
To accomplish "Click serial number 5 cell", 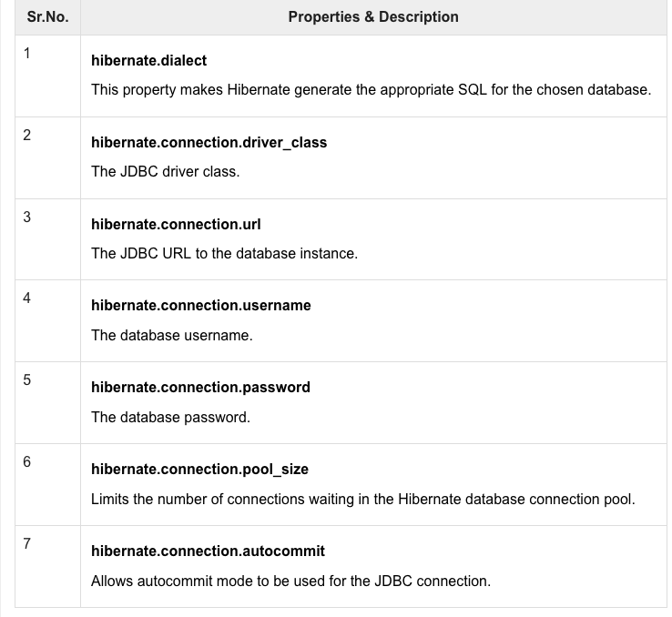I will pyautogui.click(x=47, y=402).
